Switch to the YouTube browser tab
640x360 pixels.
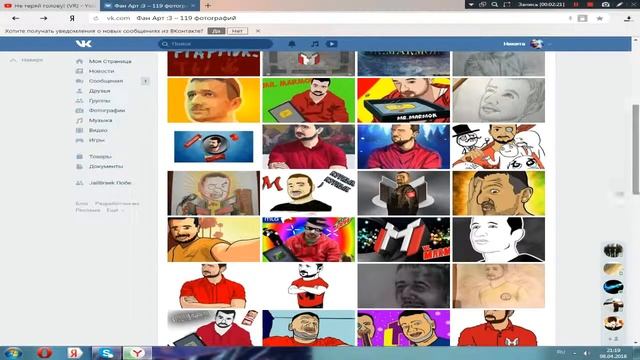coord(49,6)
